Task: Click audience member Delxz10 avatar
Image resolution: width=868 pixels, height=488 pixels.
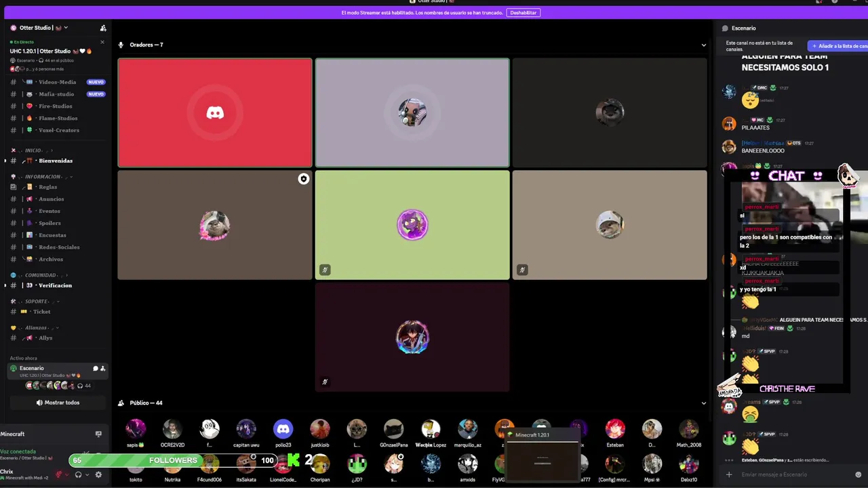Action: [x=689, y=464]
